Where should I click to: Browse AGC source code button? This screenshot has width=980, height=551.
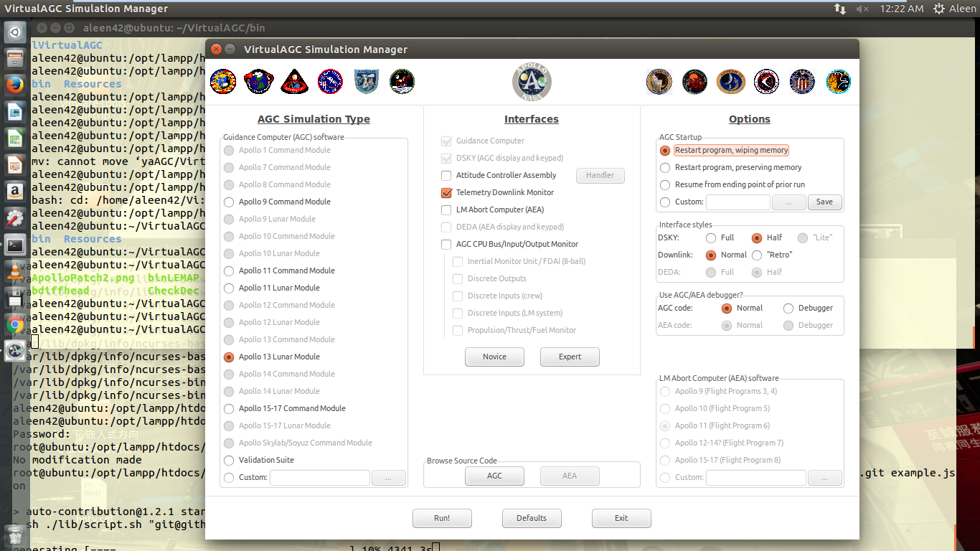click(x=494, y=476)
